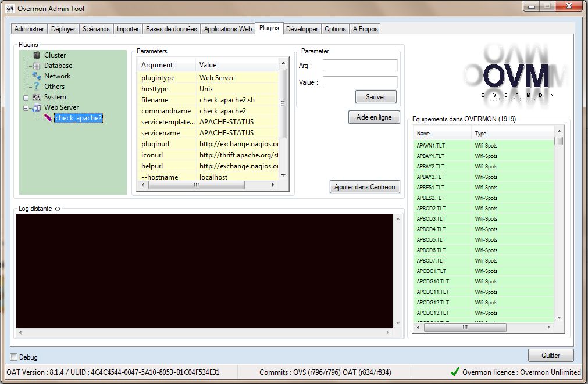Viewport: 588px width, 384px height.
Task: Switch to the Déployer tab
Action: click(63, 29)
